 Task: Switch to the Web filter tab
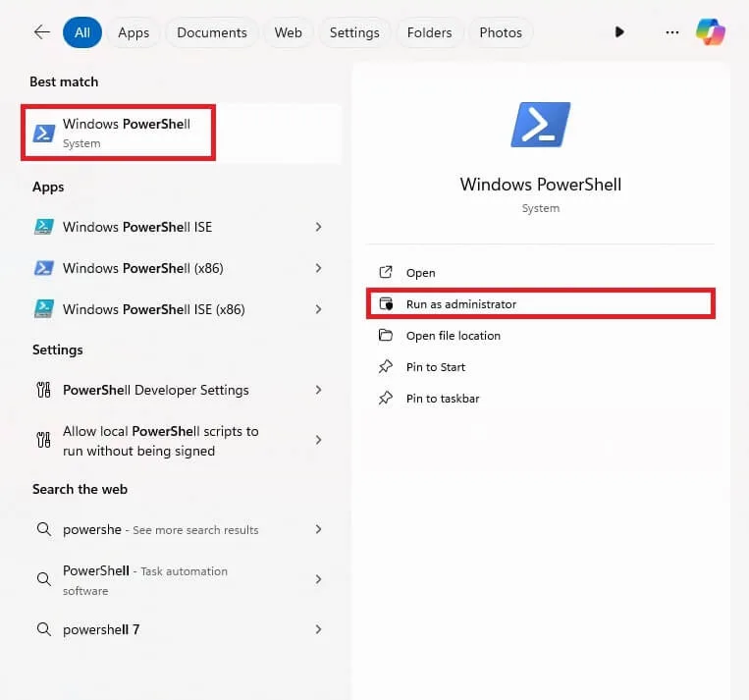tap(288, 32)
